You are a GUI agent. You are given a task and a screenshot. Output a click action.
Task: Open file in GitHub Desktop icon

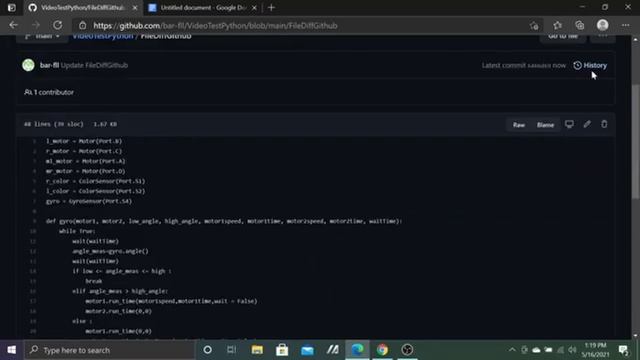(x=569, y=124)
